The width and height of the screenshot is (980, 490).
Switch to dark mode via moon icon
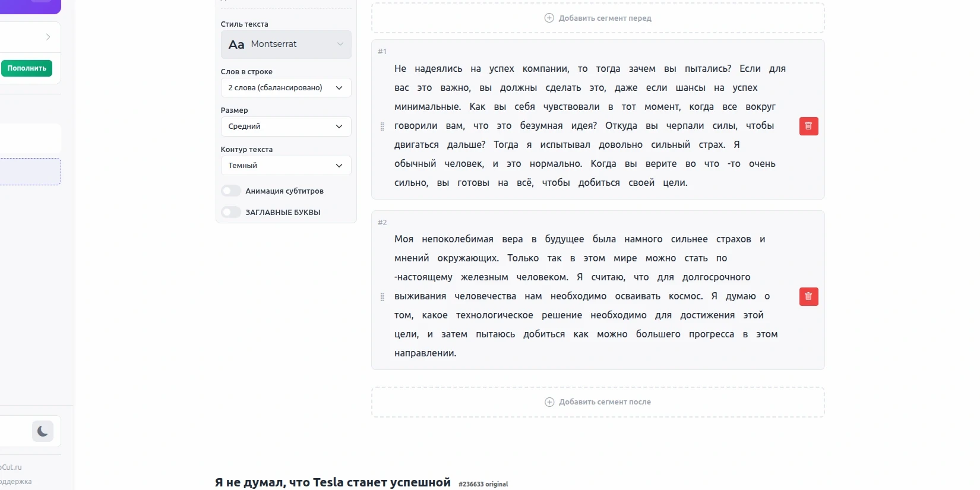43,431
